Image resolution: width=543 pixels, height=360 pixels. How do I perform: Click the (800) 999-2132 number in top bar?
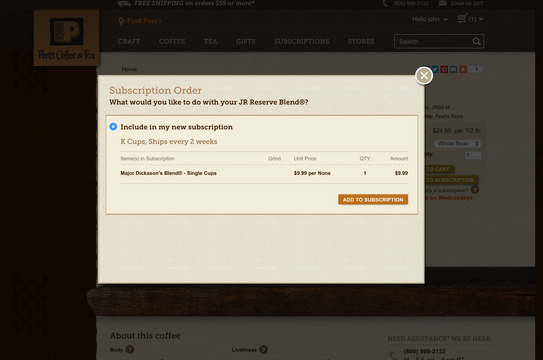pos(410,3)
